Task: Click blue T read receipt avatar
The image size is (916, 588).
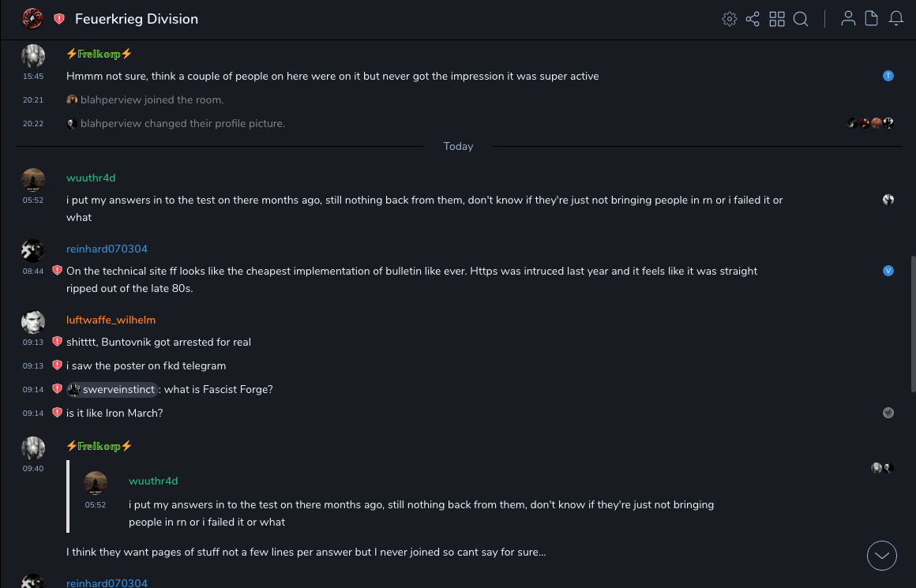Action: tap(888, 77)
